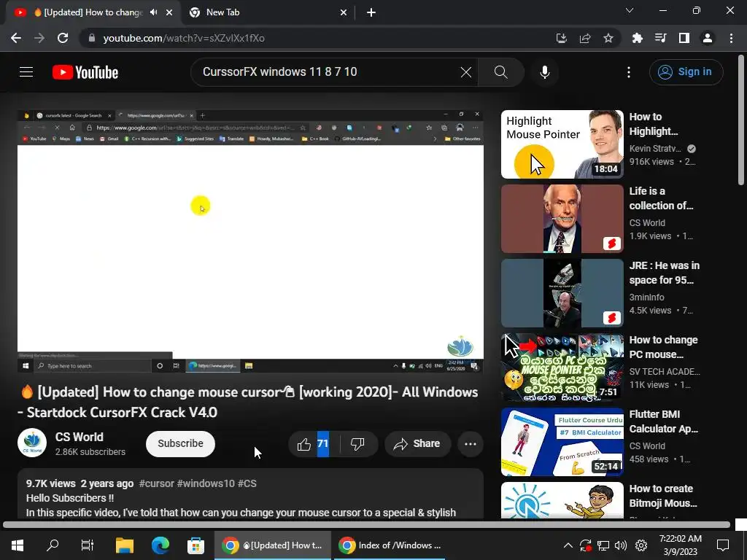The height and width of the screenshot is (560, 747).
Task: Bookmark this tab with star icon
Action: click(x=608, y=38)
